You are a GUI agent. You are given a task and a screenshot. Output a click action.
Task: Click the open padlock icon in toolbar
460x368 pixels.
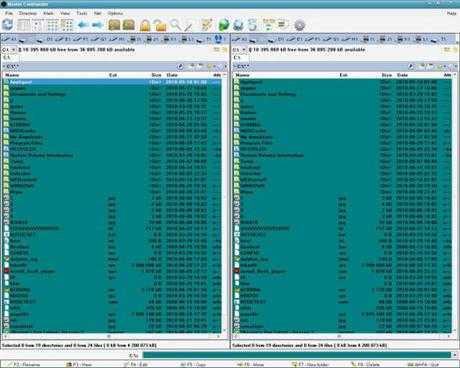[x=161, y=25]
